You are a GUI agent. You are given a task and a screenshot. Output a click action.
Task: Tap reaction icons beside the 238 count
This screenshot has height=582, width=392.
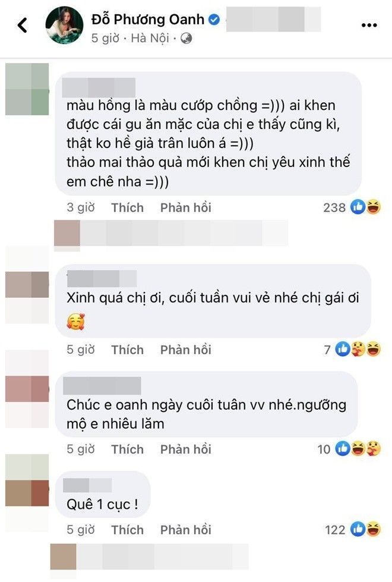click(366, 207)
